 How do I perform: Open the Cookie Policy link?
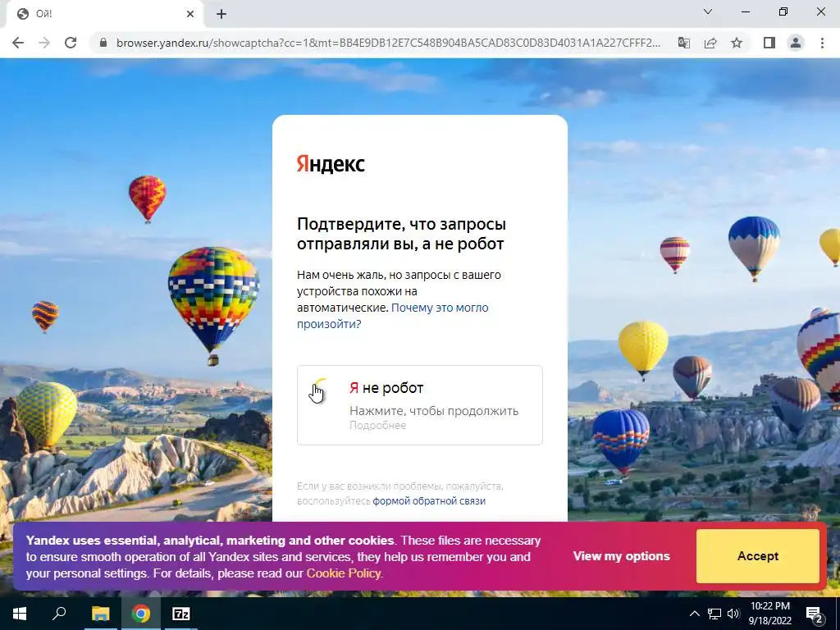tap(344, 573)
